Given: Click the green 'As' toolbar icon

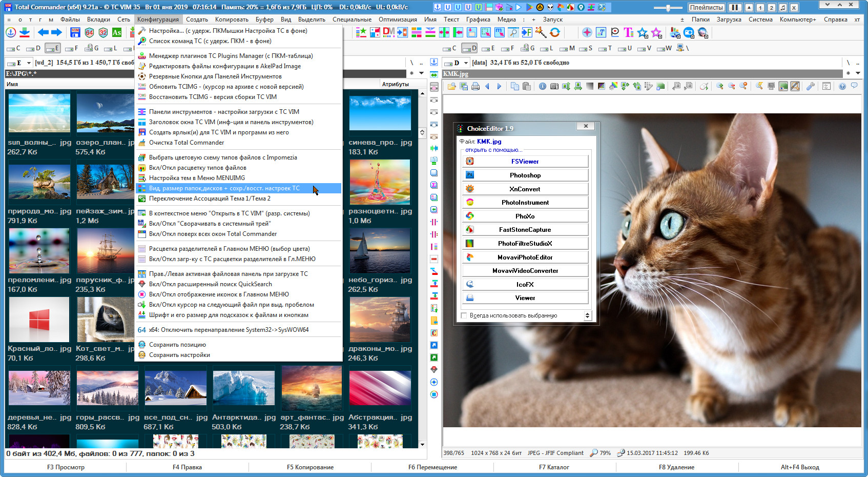Looking at the screenshot, I should point(117,32).
